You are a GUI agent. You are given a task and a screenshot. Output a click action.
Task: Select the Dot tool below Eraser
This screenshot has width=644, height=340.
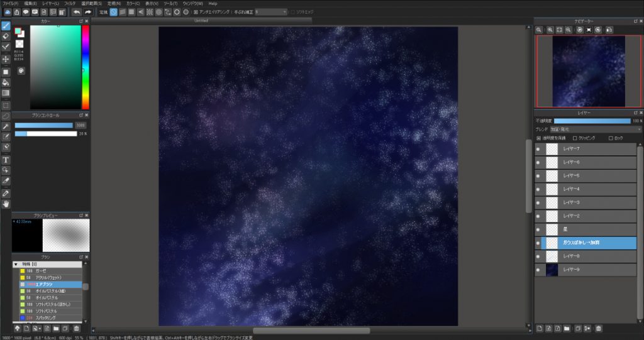click(x=6, y=47)
